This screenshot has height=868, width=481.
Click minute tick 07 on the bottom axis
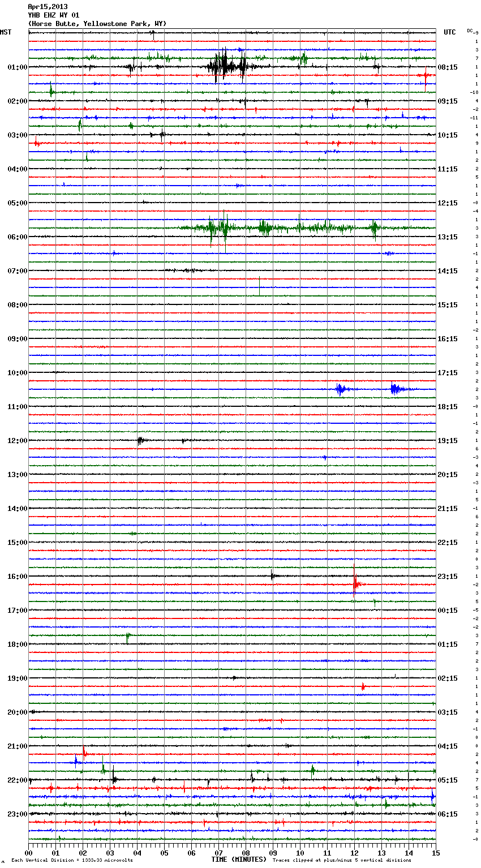[x=218, y=853]
